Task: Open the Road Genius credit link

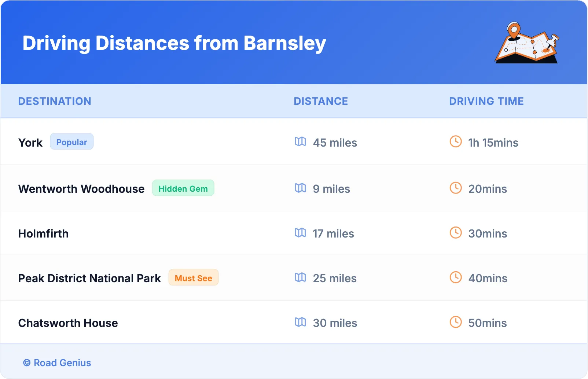Action: [x=57, y=363]
